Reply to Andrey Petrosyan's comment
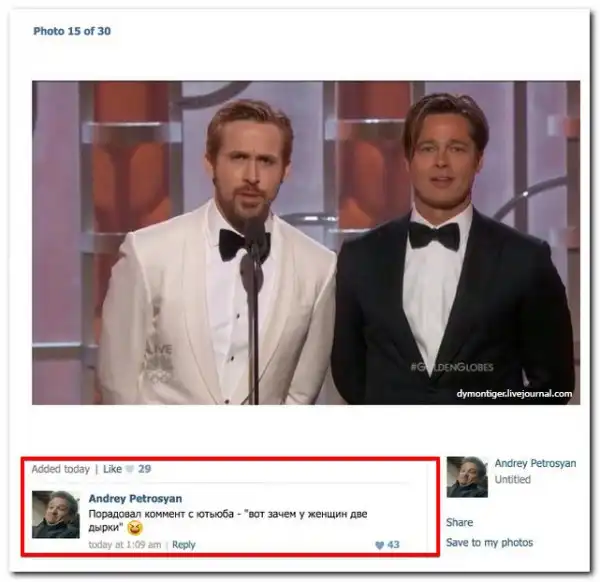 pyautogui.click(x=184, y=545)
